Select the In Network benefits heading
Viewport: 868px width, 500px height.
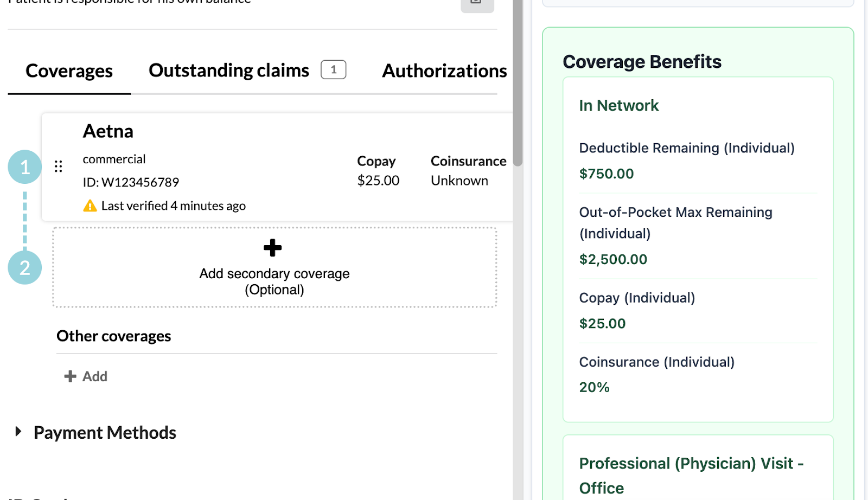618,105
